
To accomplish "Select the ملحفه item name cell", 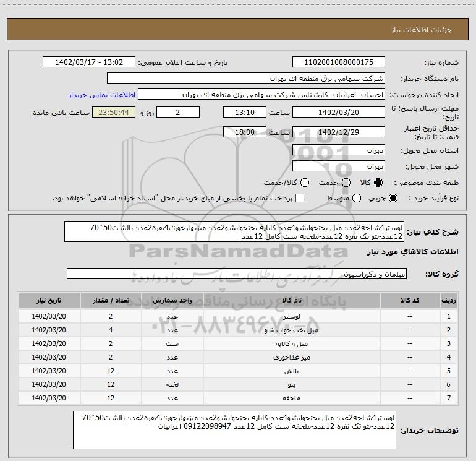I will [291, 398].
